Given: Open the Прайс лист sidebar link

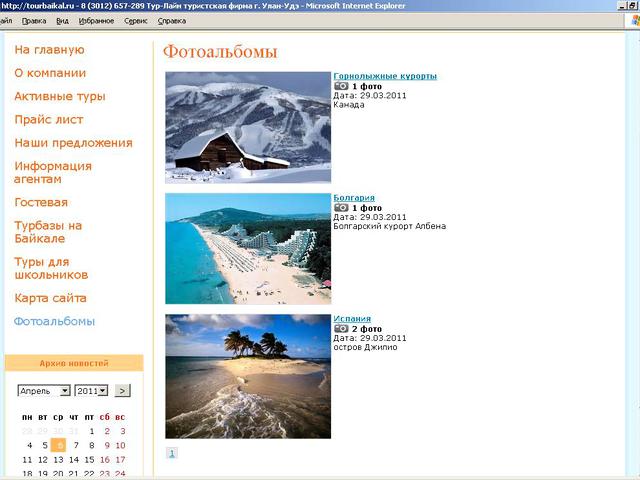Looking at the screenshot, I should coord(49,120).
